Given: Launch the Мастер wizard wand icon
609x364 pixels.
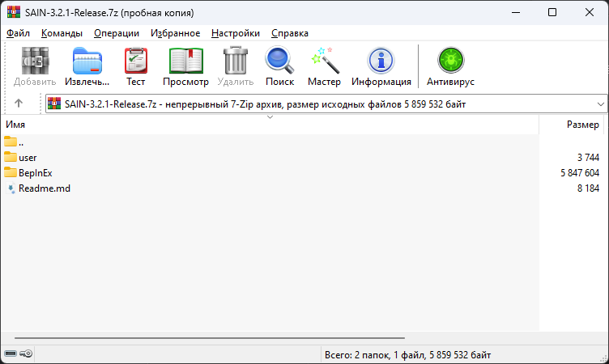Looking at the screenshot, I should click(x=325, y=60).
